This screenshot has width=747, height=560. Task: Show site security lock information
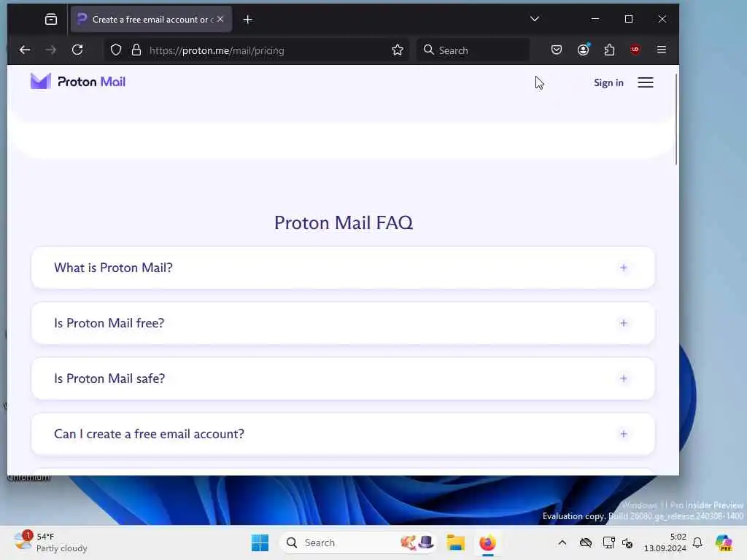[x=136, y=50]
